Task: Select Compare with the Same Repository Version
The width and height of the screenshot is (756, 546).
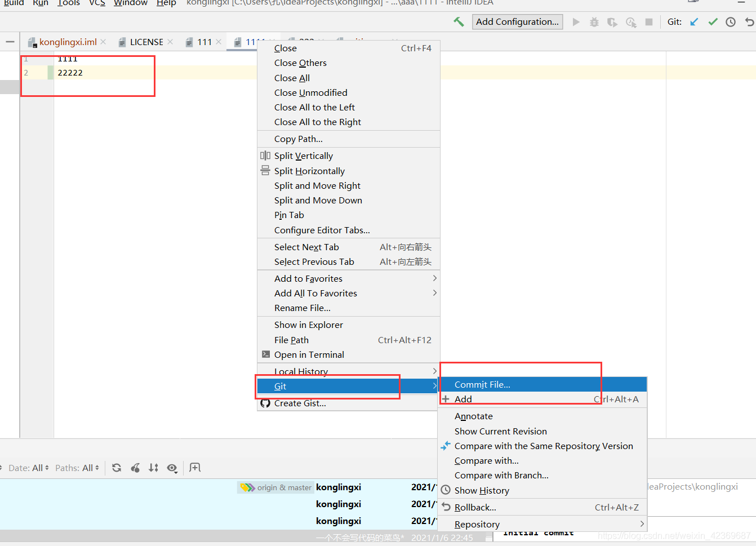Action: 542,446
